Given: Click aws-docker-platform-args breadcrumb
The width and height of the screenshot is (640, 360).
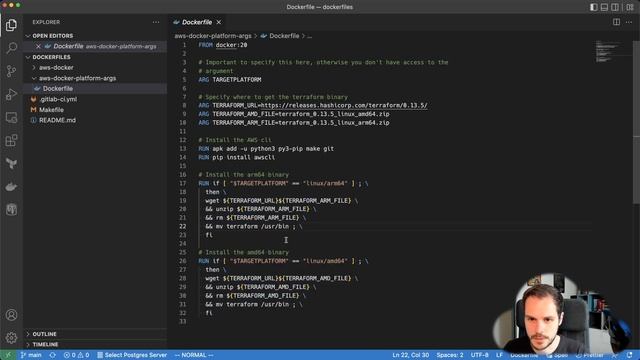Looking at the screenshot, I should [x=213, y=36].
